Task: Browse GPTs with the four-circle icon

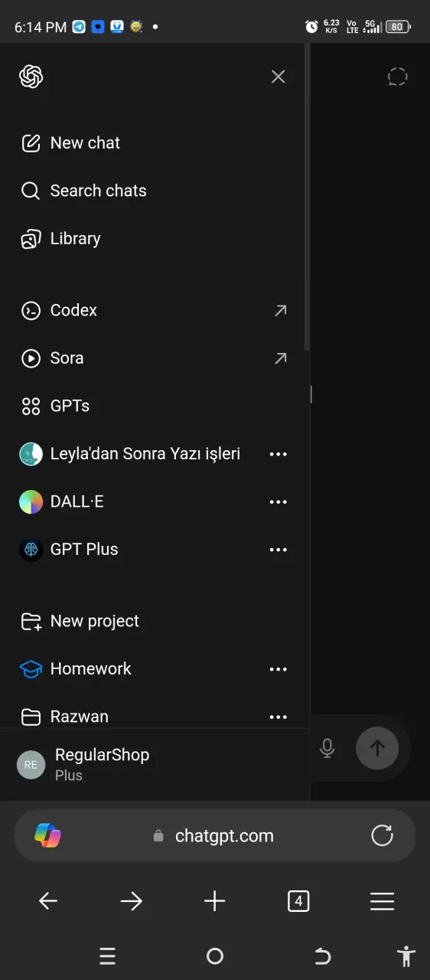Action: tap(31, 406)
